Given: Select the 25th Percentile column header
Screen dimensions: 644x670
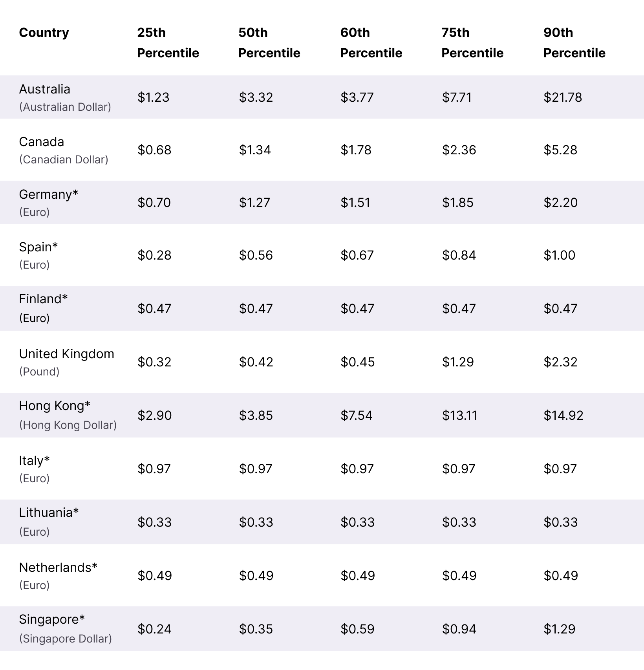Looking at the screenshot, I should coord(168,43).
